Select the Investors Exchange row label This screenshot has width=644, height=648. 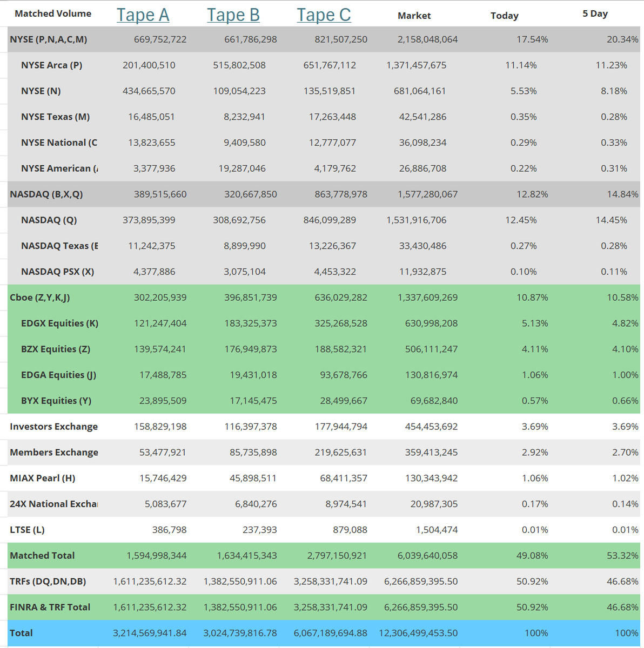tap(54, 427)
